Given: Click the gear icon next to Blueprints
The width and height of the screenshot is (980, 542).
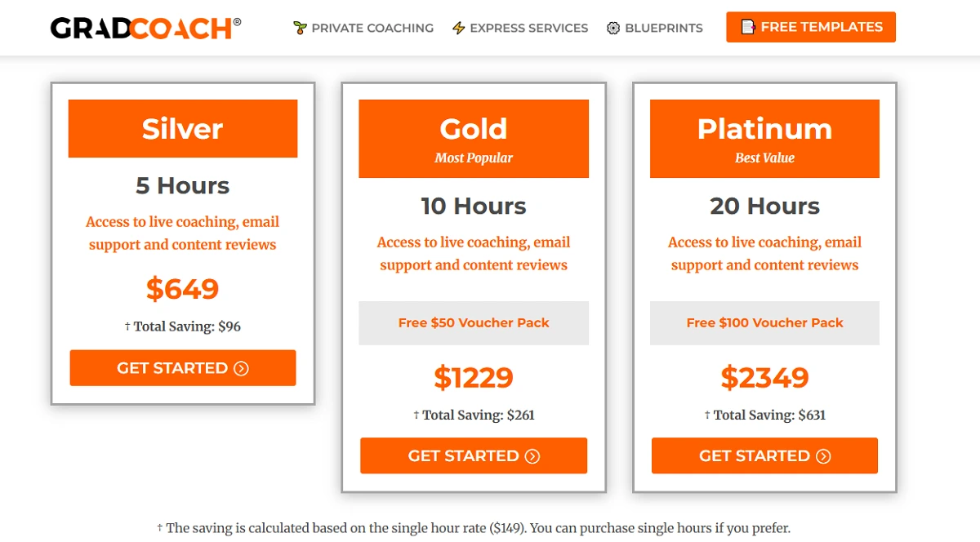Looking at the screenshot, I should click(x=613, y=28).
